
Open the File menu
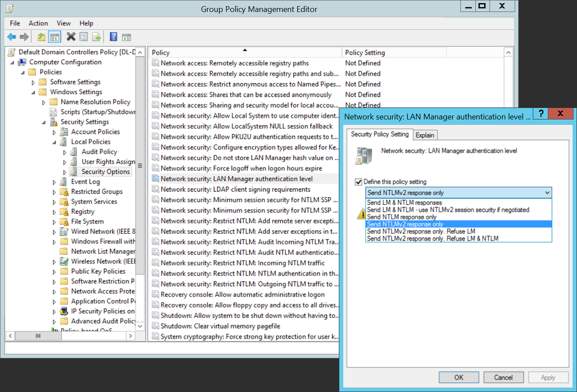click(x=15, y=23)
